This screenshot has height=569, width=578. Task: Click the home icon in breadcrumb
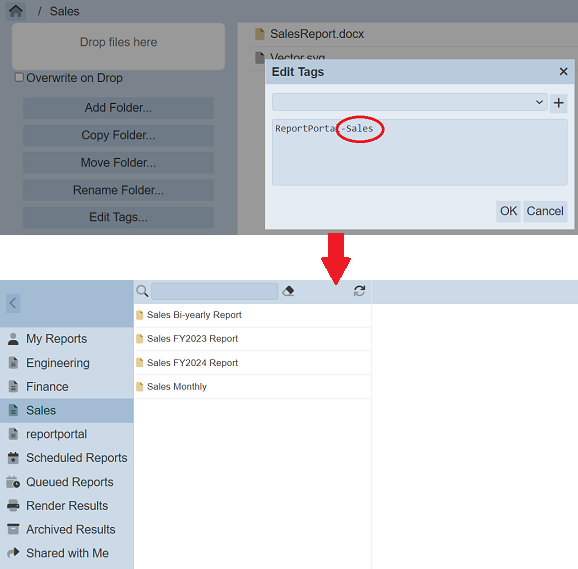(15, 11)
